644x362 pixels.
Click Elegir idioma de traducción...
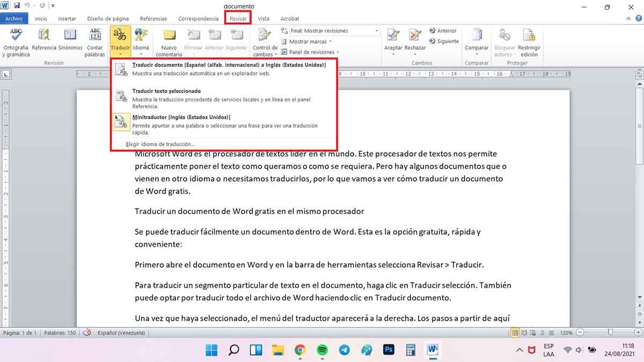pos(160,144)
